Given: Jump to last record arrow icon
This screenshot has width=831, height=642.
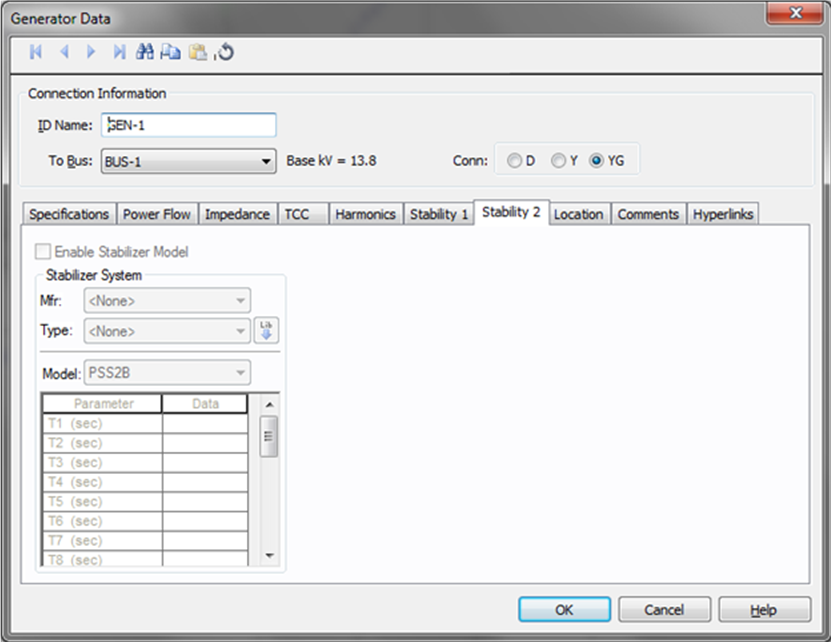Looking at the screenshot, I should click(119, 52).
